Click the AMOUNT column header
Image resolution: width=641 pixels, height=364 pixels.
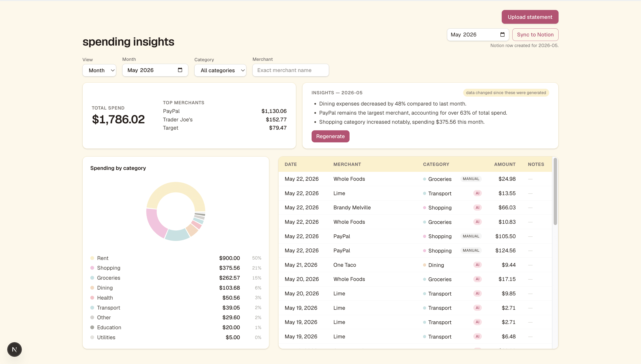coord(504,164)
